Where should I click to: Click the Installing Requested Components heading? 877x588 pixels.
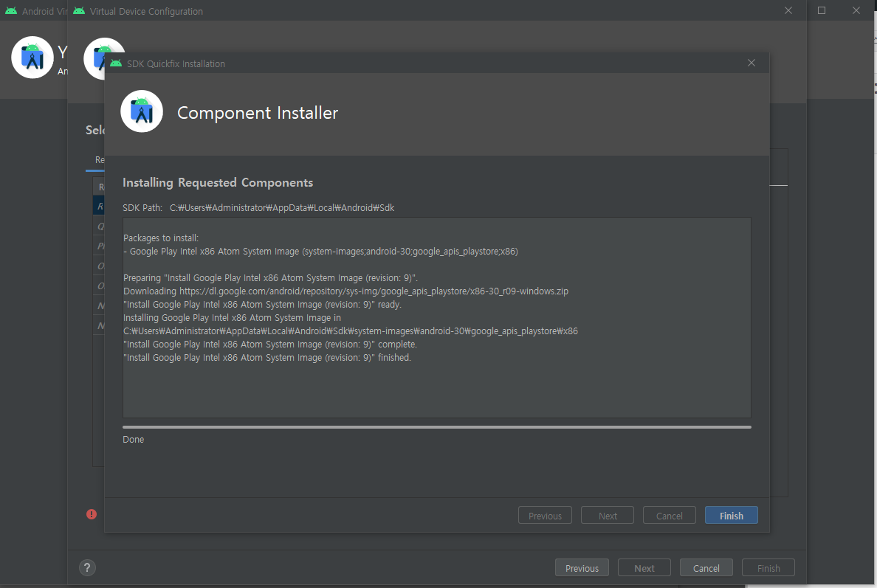(x=218, y=183)
